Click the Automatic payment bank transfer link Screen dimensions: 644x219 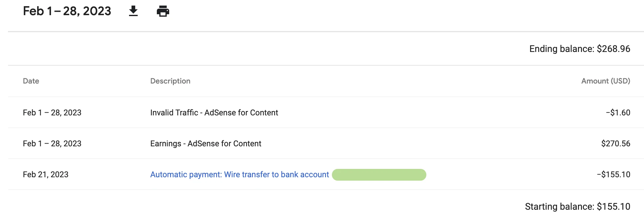(239, 174)
